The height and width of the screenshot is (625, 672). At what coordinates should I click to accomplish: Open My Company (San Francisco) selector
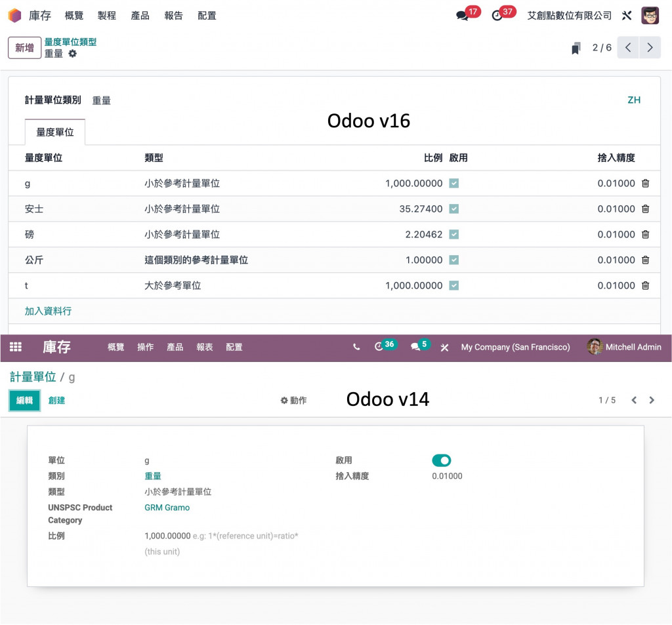pos(515,347)
